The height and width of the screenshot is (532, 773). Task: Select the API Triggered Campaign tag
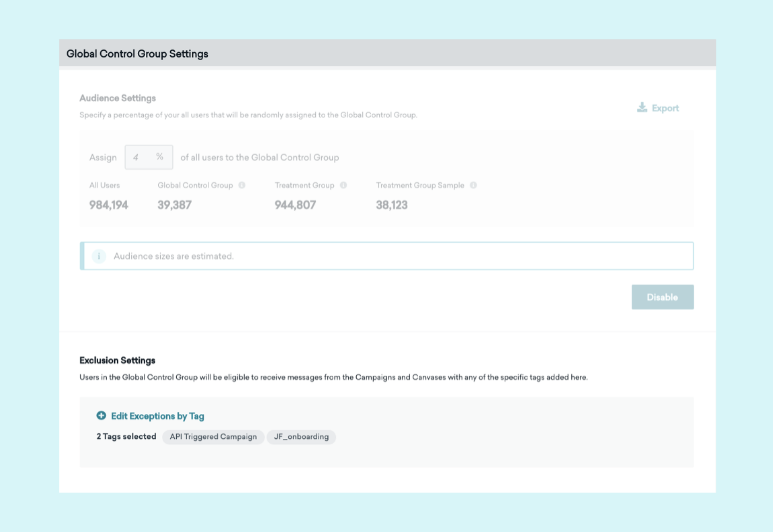213,437
